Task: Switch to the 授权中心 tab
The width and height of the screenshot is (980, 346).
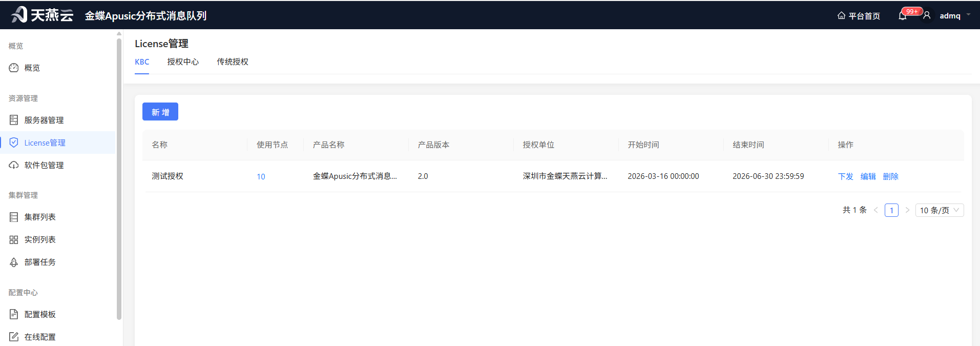Action: [x=183, y=62]
